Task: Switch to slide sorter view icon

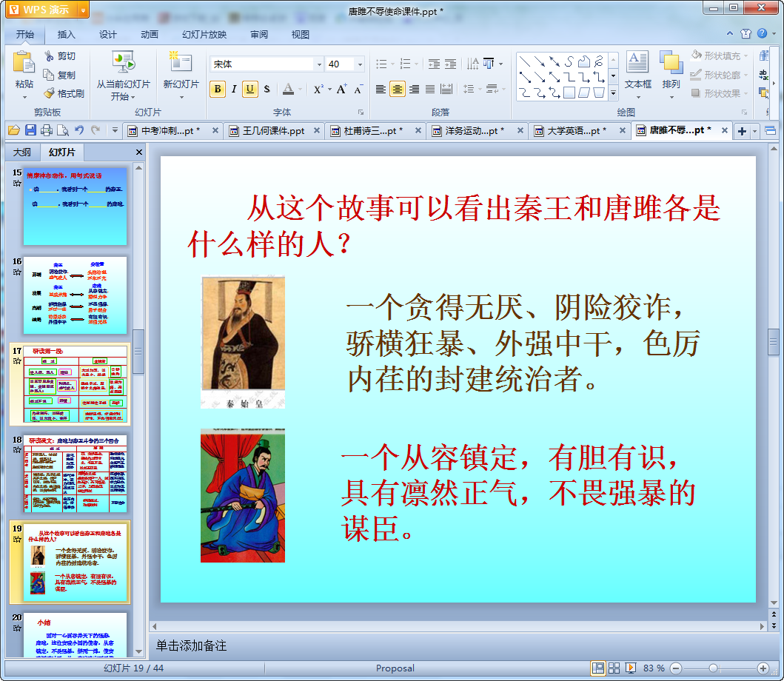Action: point(614,668)
